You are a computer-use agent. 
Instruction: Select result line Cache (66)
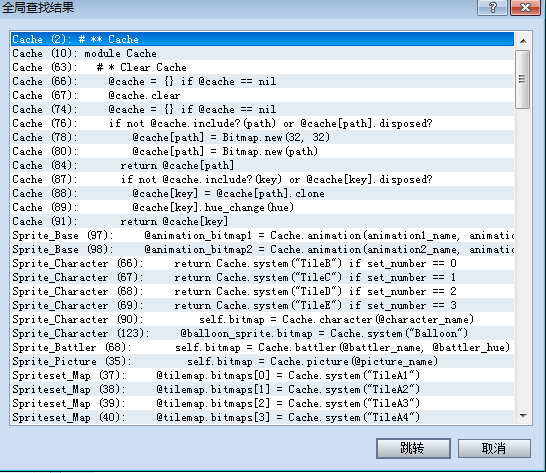[262, 81]
